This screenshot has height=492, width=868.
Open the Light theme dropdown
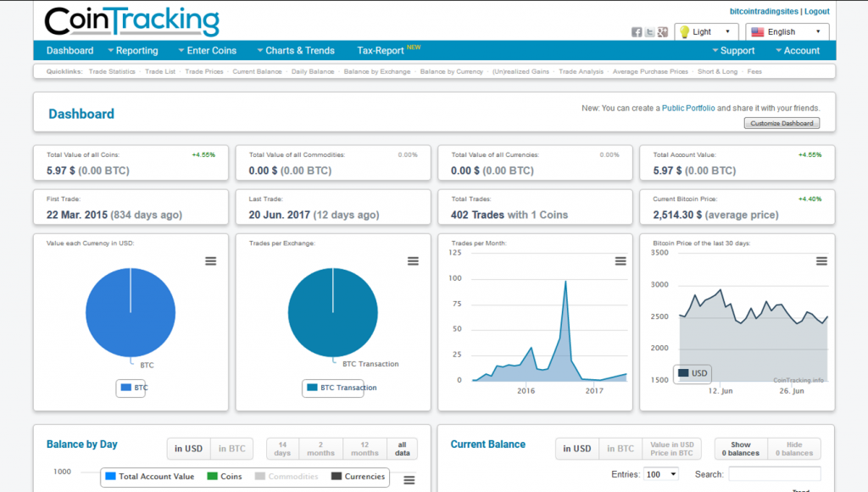point(706,32)
